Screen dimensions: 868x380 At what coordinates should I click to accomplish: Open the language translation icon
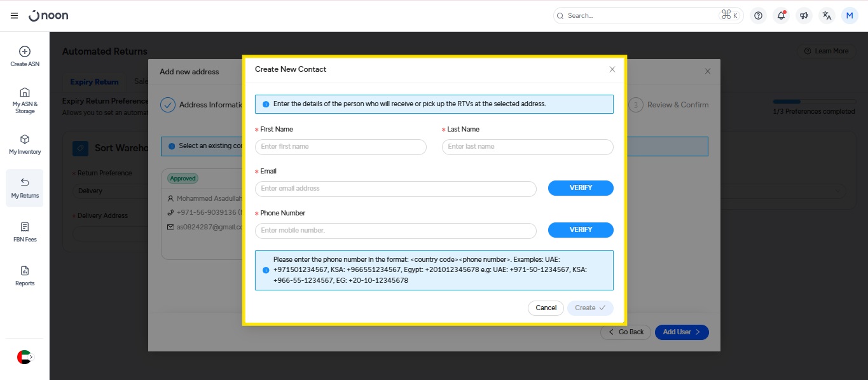827,16
